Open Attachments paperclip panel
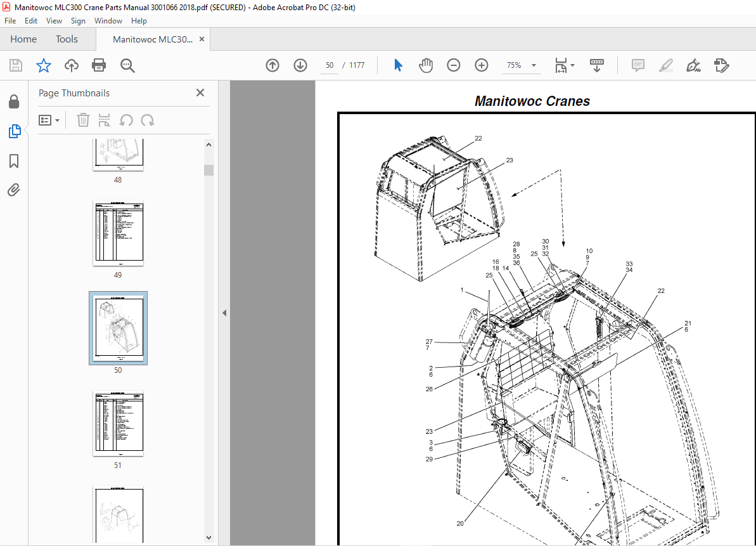756x546 pixels. click(x=14, y=190)
